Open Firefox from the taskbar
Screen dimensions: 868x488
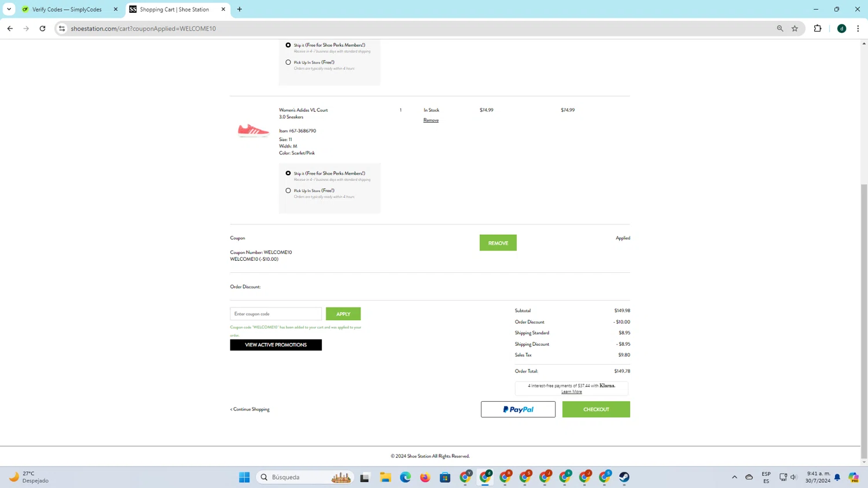tap(425, 477)
